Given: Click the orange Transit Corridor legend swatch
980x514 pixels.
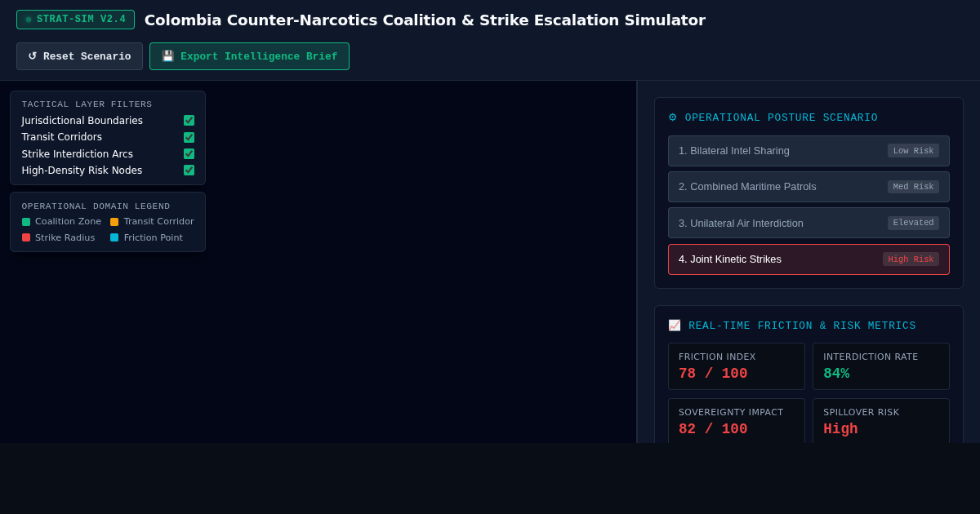Looking at the screenshot, I should (x=114, y=222).
